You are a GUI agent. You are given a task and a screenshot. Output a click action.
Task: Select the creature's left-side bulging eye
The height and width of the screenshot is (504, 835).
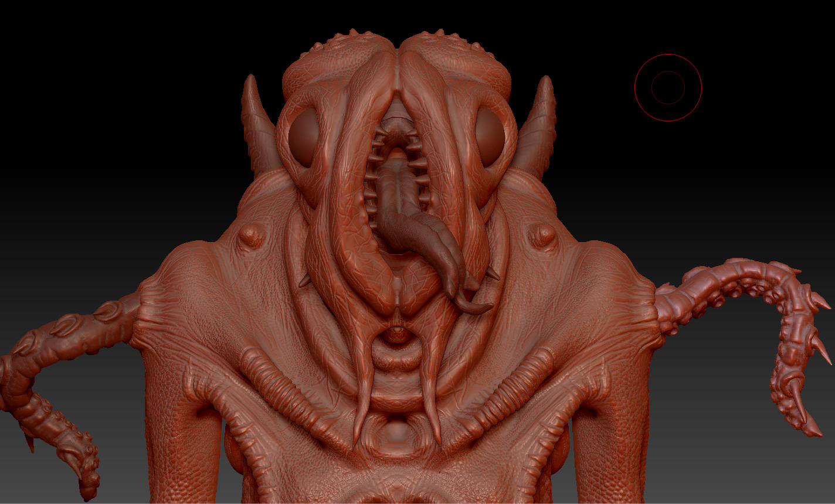tap(304, 138)
